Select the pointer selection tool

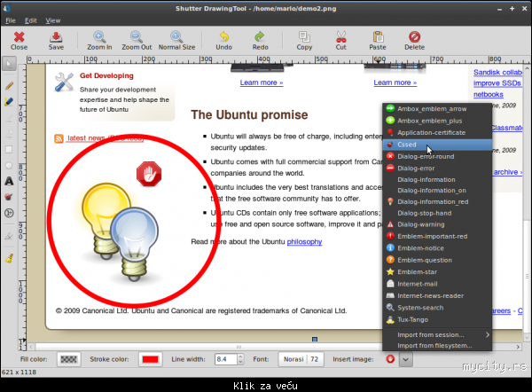click(9, 64)
